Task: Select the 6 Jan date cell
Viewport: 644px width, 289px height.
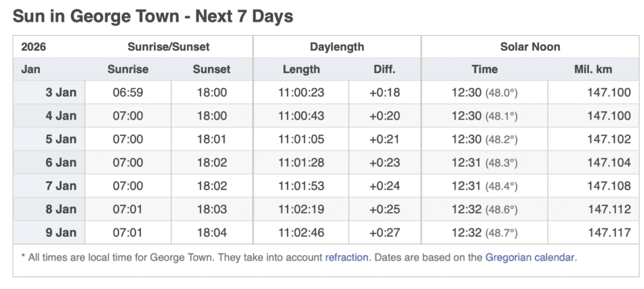Action: 61,162
